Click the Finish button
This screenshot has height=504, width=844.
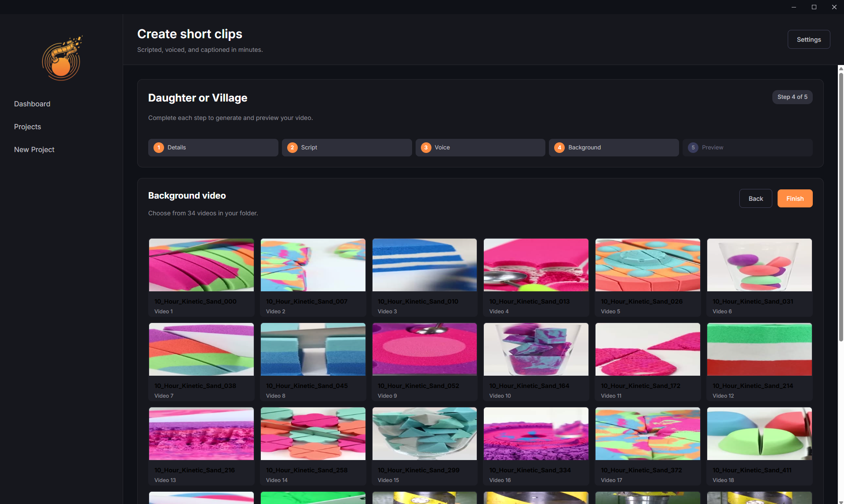coord(794,198)
